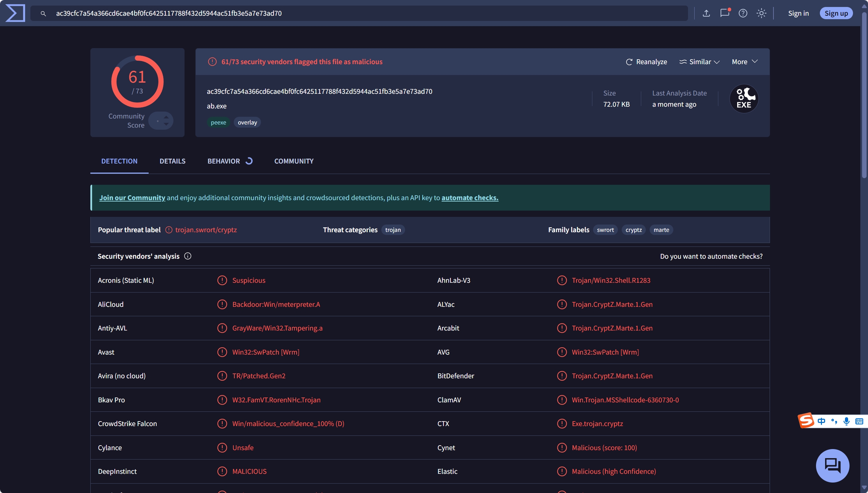Click the alert icon beside Backdoor:Win/meterpreter.A
Screen dimensions: 868x493
222,304
